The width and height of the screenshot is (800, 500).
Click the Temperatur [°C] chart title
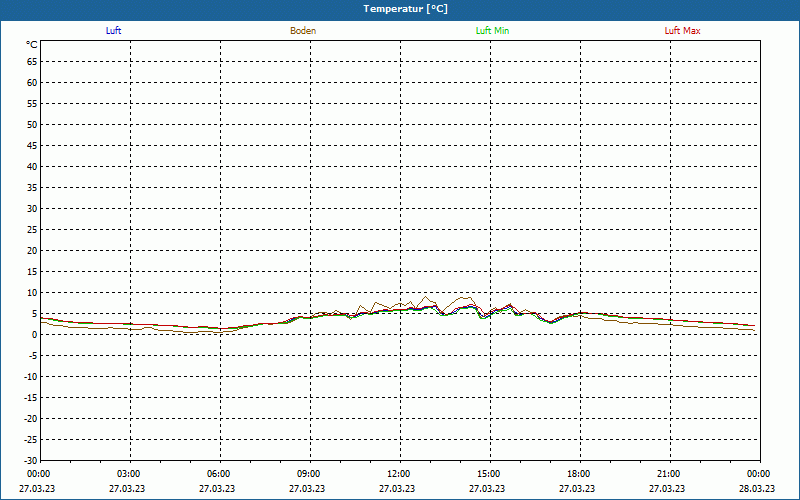(406, 9)
